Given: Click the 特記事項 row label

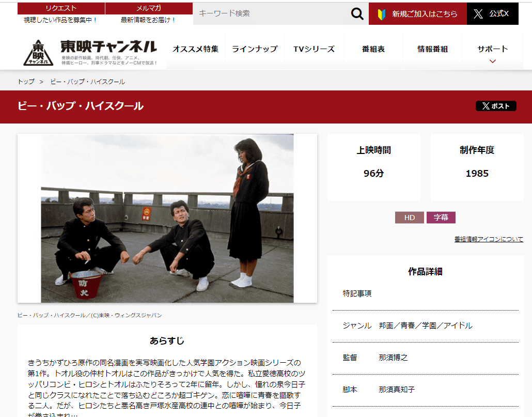Looking at the screenshot, I should (357, 294).
